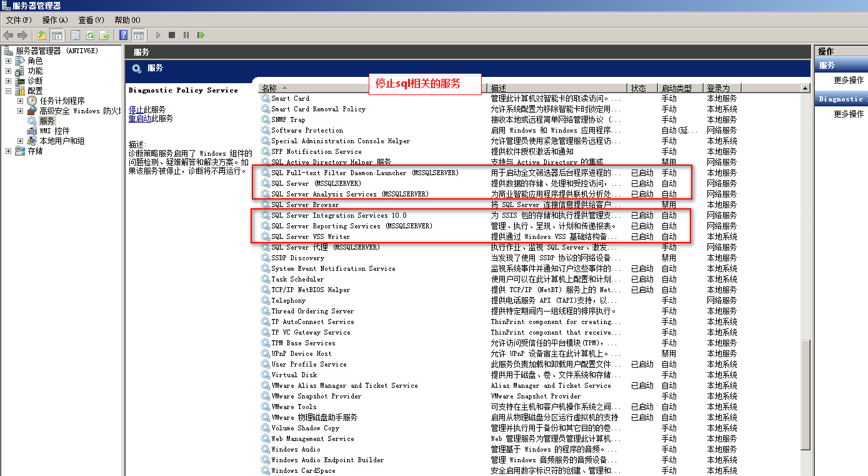Click the Export list toolbar icon
The width and height of the screenshot is (868, 476).
pos(104,35)
